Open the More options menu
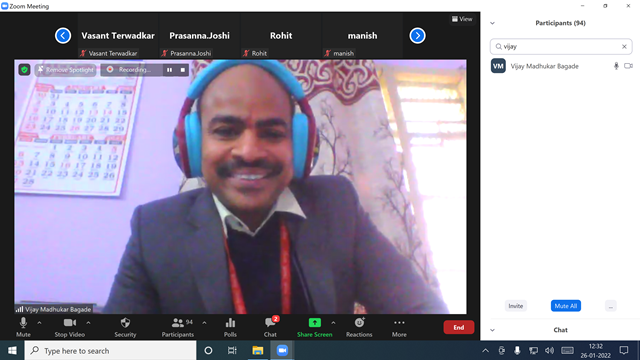The width and height of the screenshot is (640, 360). point(399,327)
